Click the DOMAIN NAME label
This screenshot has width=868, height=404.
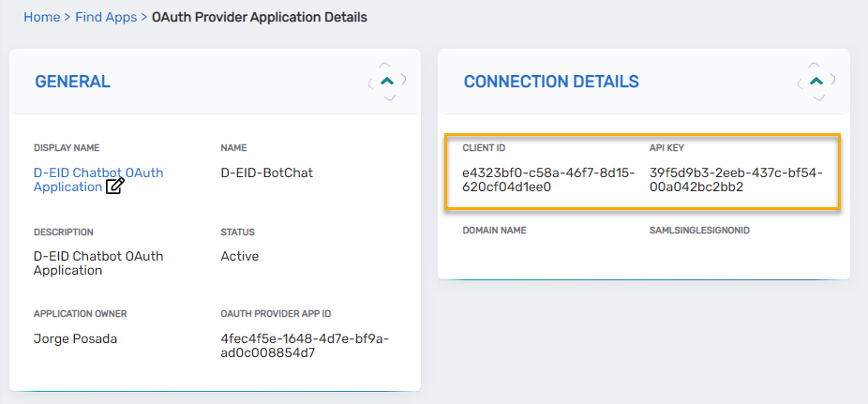[494, 231]
